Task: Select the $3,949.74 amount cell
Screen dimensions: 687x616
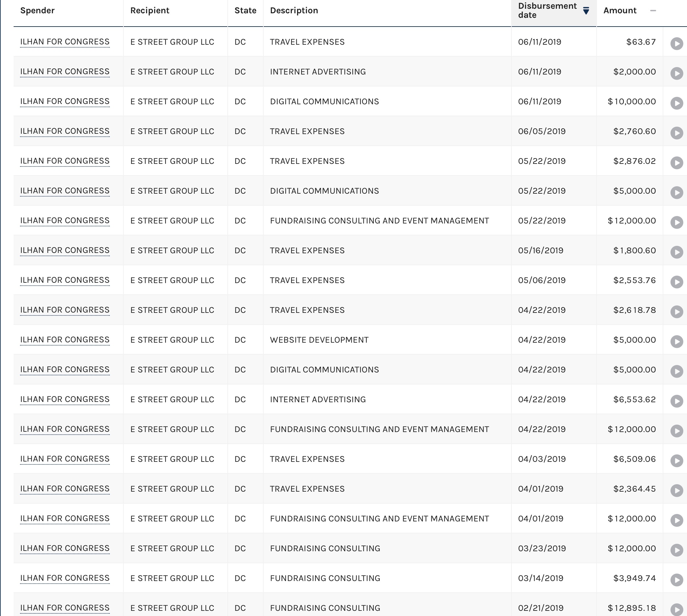Action: pyautogui.click(x=634, y=578)
